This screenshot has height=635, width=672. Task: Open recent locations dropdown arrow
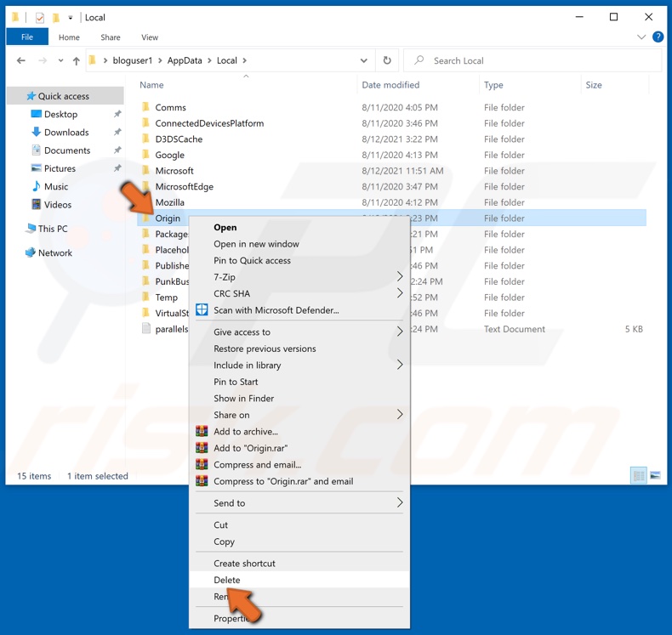point(60,61)
